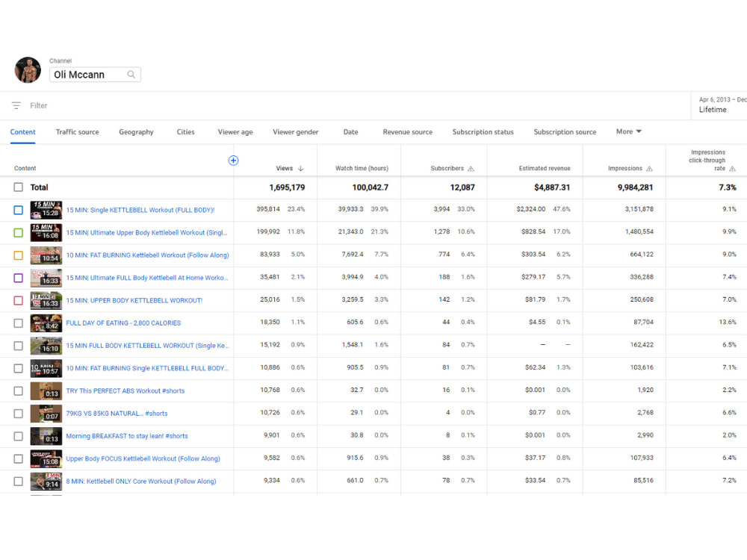Click the Subscribers column header

tap(447, 169)
